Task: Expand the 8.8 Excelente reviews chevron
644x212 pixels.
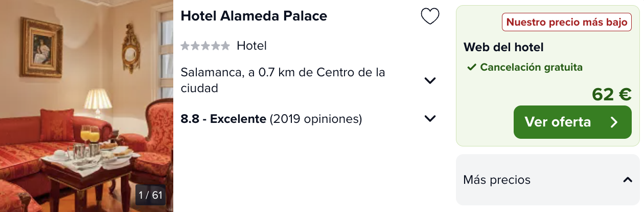Action: (430, 119)
